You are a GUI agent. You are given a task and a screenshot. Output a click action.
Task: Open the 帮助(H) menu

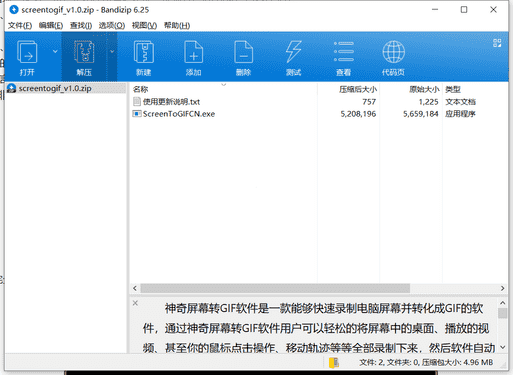(177, 26)
